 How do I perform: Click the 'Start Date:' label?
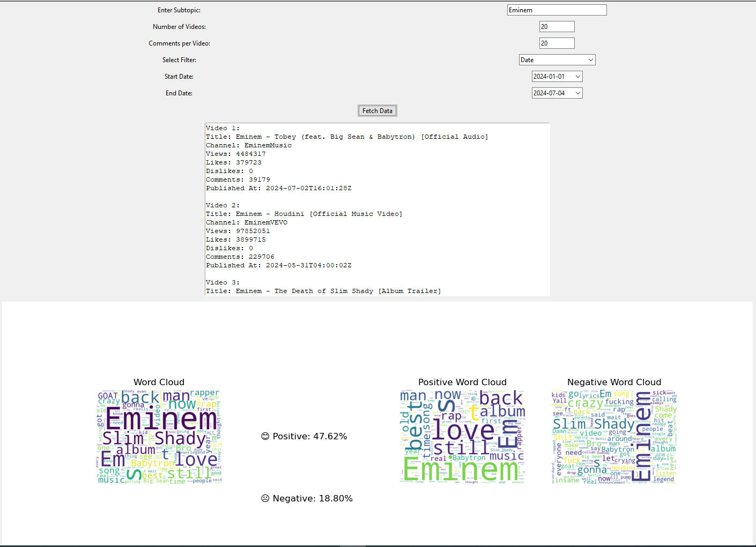[x=179, y=77]
